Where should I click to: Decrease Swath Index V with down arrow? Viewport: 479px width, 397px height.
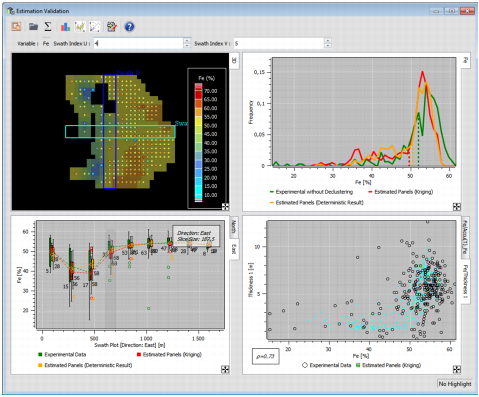[x=328, y=46]
